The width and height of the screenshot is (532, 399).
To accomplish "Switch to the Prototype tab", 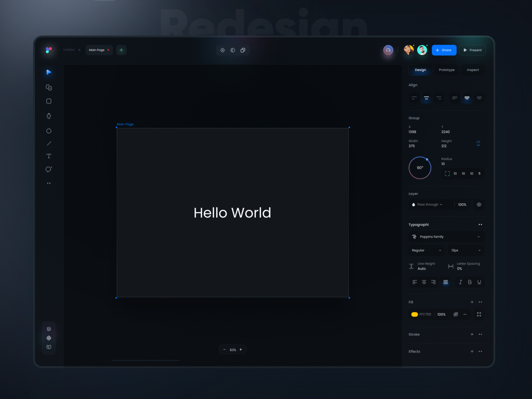I will tap(447, 70).
